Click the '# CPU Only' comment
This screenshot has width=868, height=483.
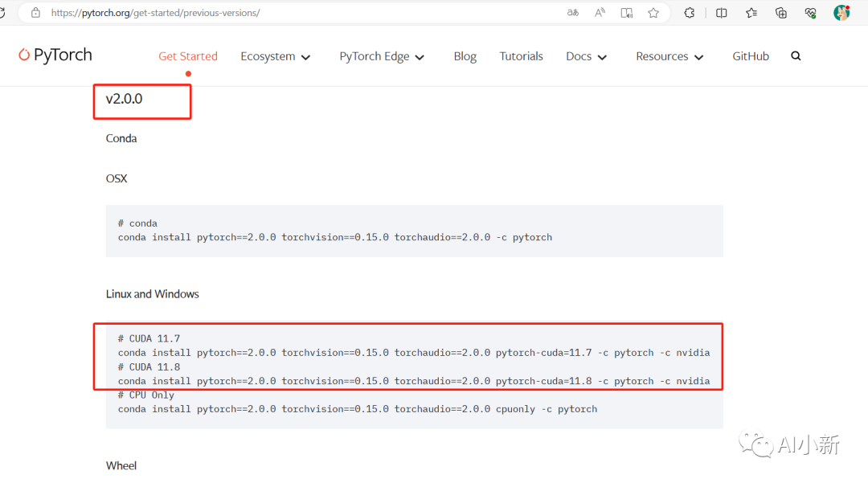point(146,395)
